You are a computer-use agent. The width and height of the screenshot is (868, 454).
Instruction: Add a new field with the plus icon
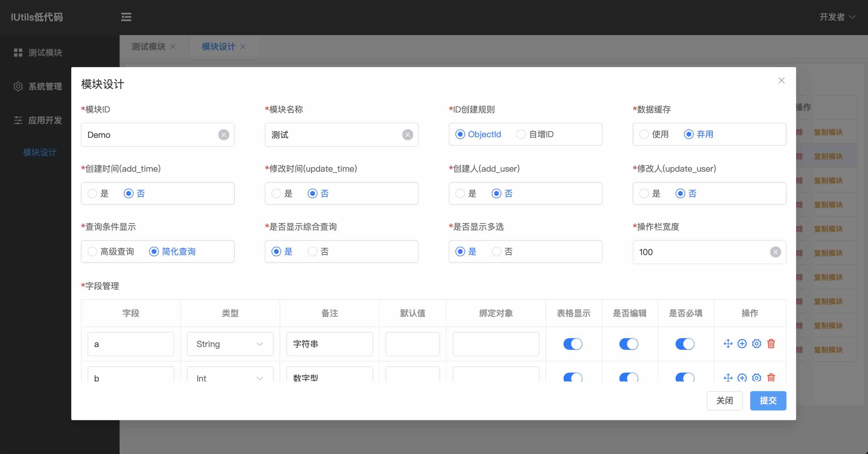pyautogui.click(x=742, y=344)
